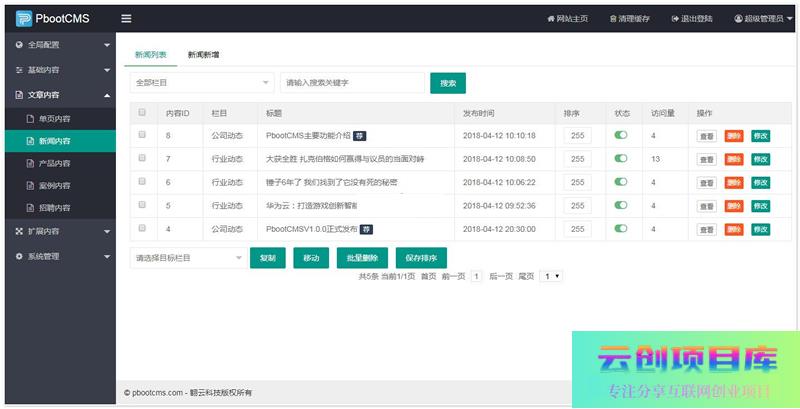Open 网站主页 home link in top bar

pos(567,18)
